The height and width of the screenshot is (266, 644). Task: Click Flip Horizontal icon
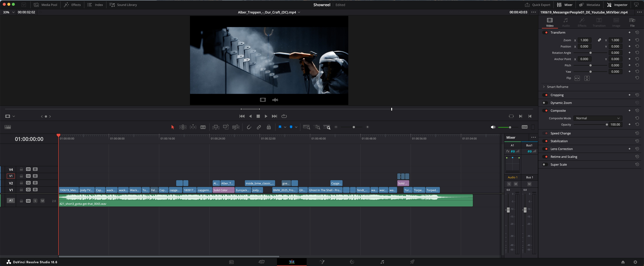click(577, 78)
